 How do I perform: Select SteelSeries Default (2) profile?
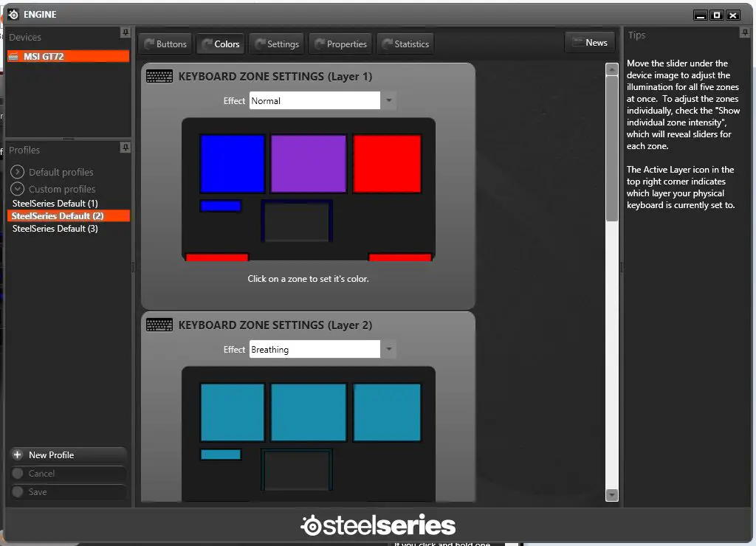click(x=69, y=216)
